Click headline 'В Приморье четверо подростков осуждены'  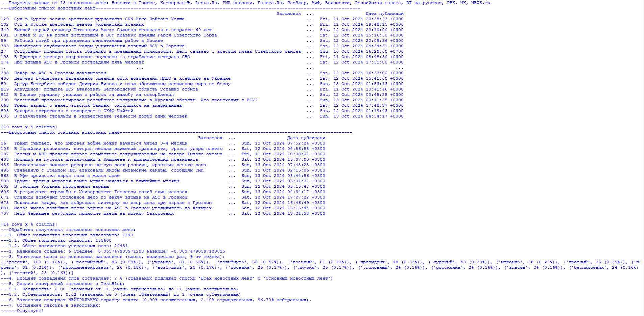point(102,57)
